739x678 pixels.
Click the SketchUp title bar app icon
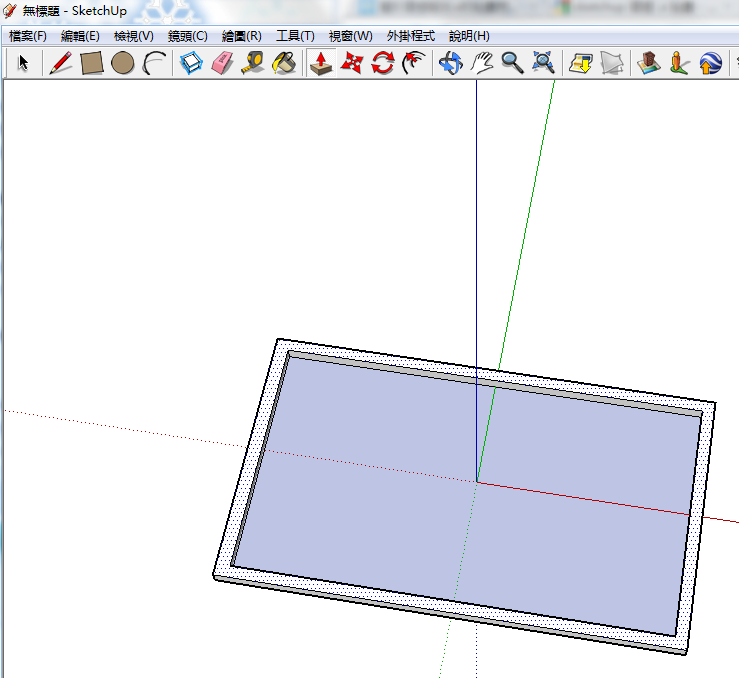9,10
